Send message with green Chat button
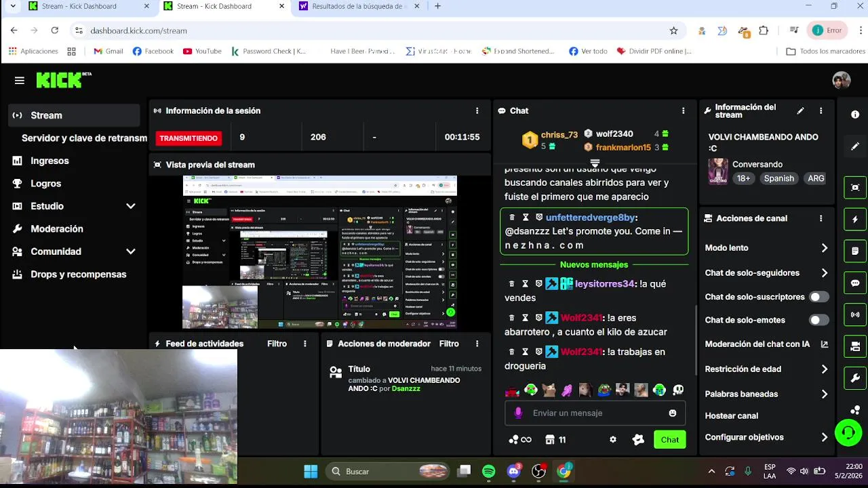 point(670,439)
